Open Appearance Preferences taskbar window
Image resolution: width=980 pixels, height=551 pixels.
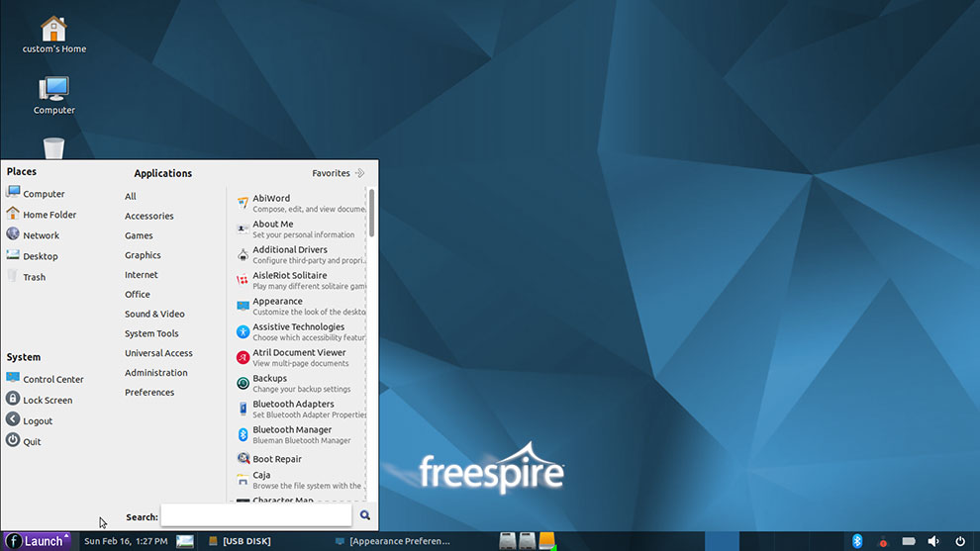[393, 541]
